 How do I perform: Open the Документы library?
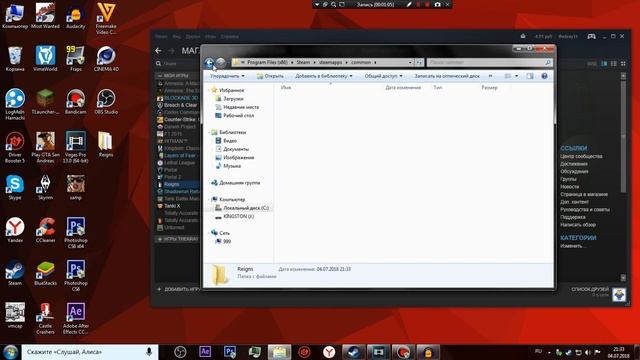[236, 149]
